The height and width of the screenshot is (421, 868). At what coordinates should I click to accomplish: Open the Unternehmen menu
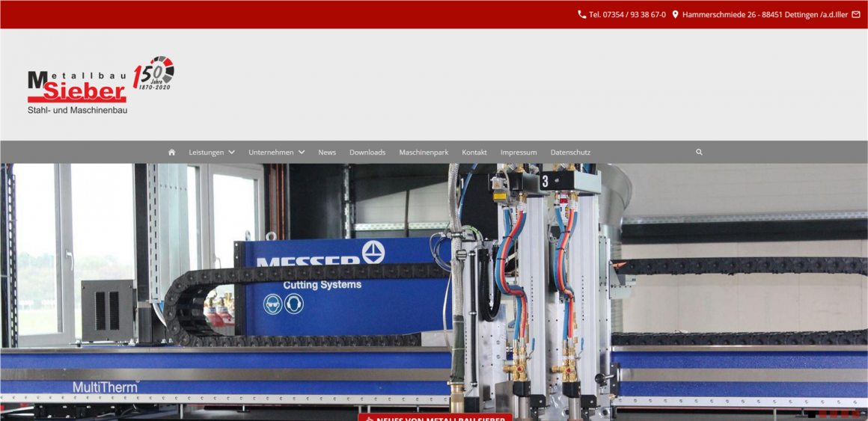pyautogui.click(x=271, y=153)
